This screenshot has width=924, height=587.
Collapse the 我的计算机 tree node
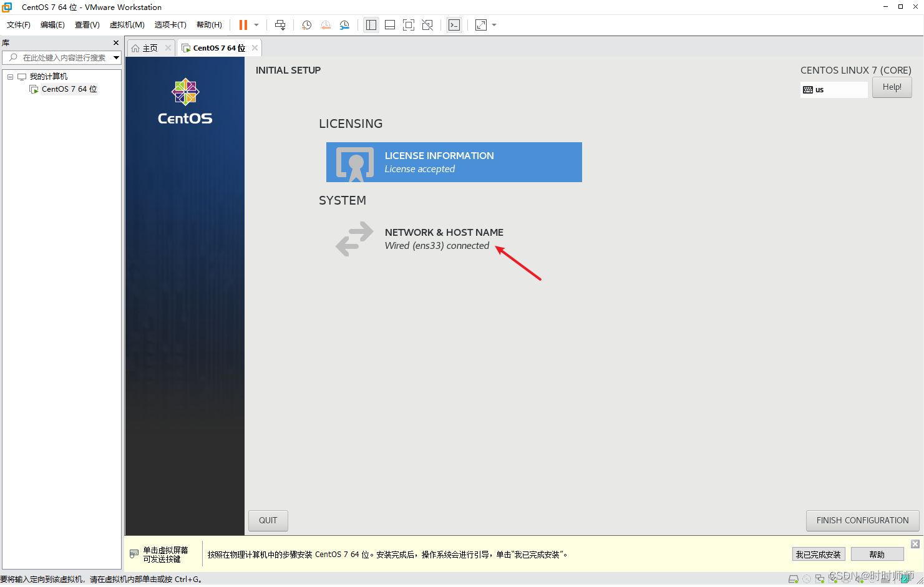tap(10, 77)
